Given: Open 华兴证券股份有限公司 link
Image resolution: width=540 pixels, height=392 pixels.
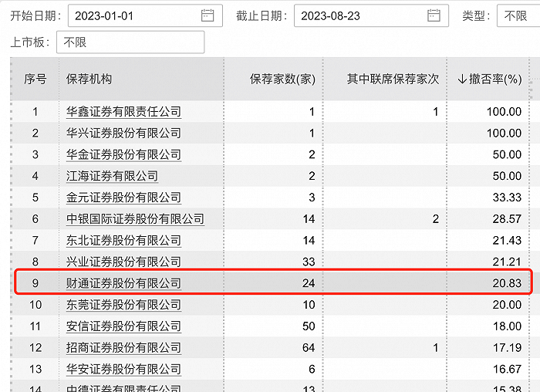Looking at the screenshot, I should coord(123,133).
